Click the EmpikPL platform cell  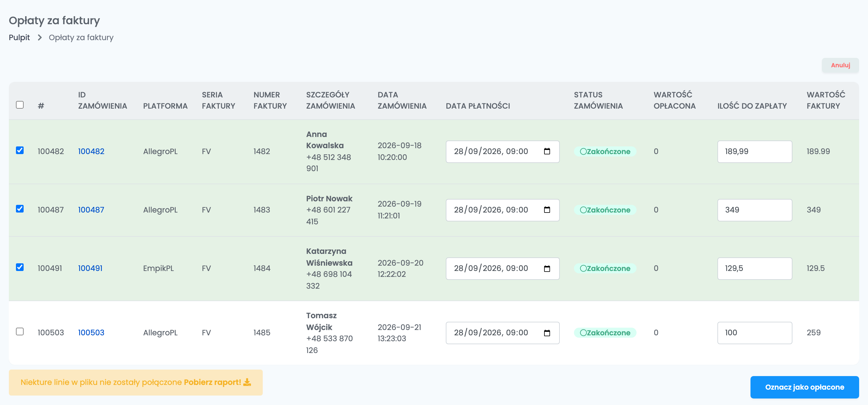158,268
